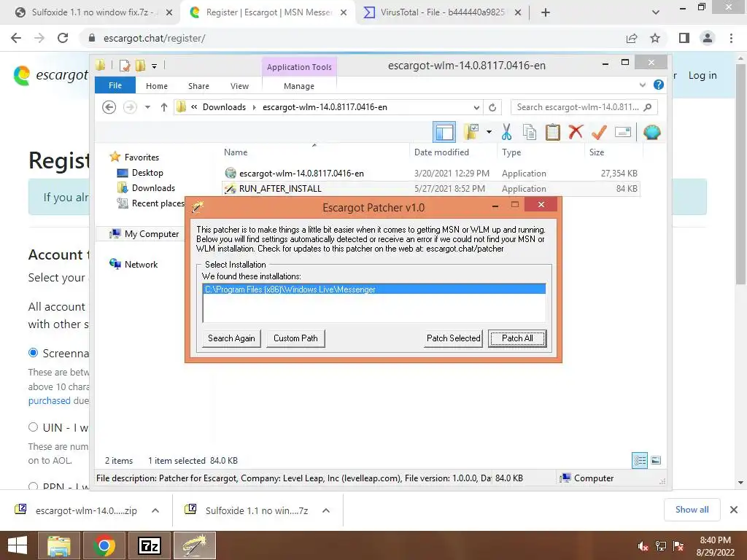Open the Chrome three-dot menu

tap(731, 38)
